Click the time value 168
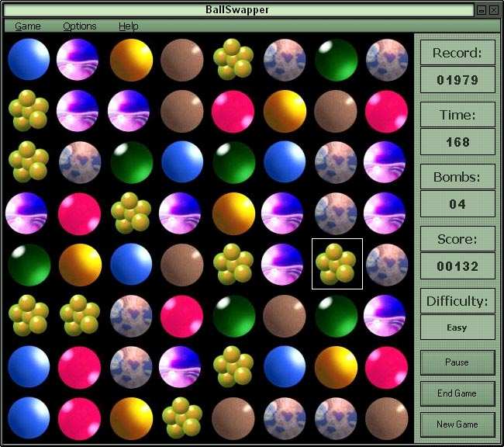The width and height of the screenshot is (504, 447). pyautogui.click(x=457, y=142)
